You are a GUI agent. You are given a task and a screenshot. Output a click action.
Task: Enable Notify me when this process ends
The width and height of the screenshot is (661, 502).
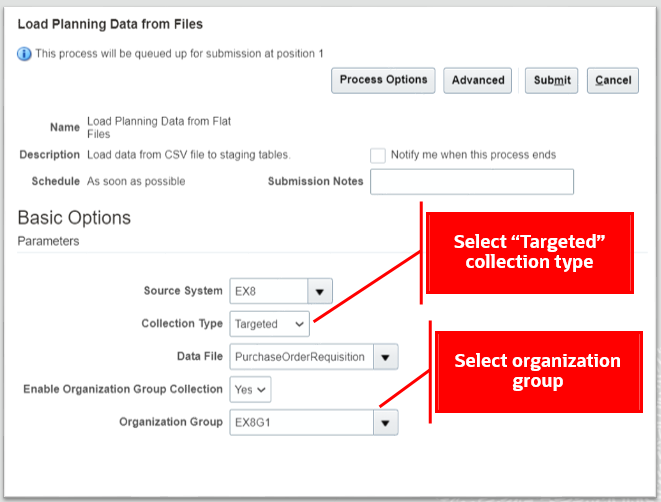coord(378,155)
